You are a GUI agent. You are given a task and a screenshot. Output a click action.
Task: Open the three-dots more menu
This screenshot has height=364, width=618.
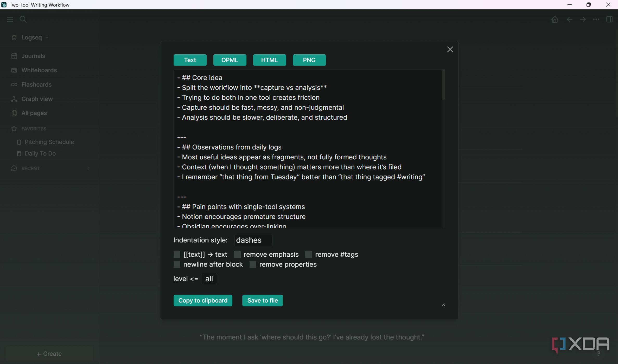[x=596, y=19]
